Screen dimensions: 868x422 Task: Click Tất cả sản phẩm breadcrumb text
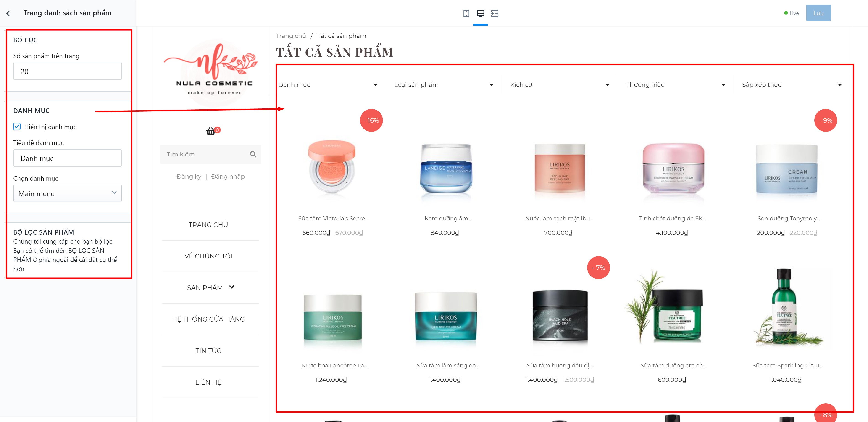tap(341, 36)
